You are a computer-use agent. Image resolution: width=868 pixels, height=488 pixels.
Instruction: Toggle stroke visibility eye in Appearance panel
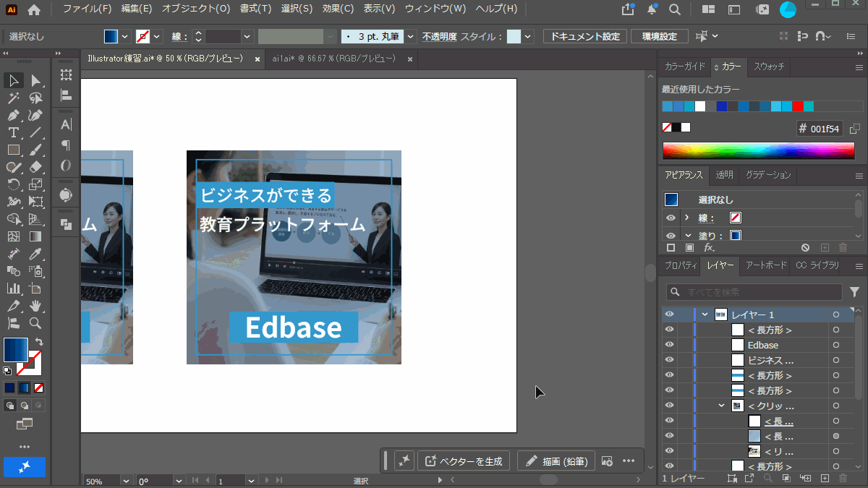coord(671,218)
